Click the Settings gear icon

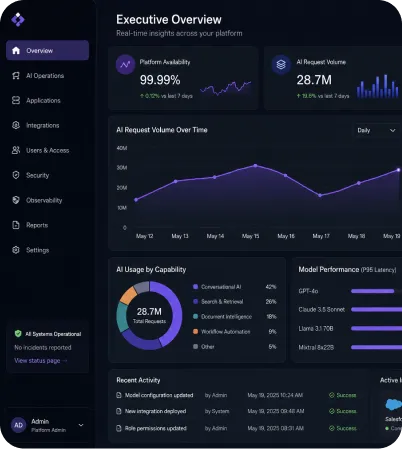(16, 250)
